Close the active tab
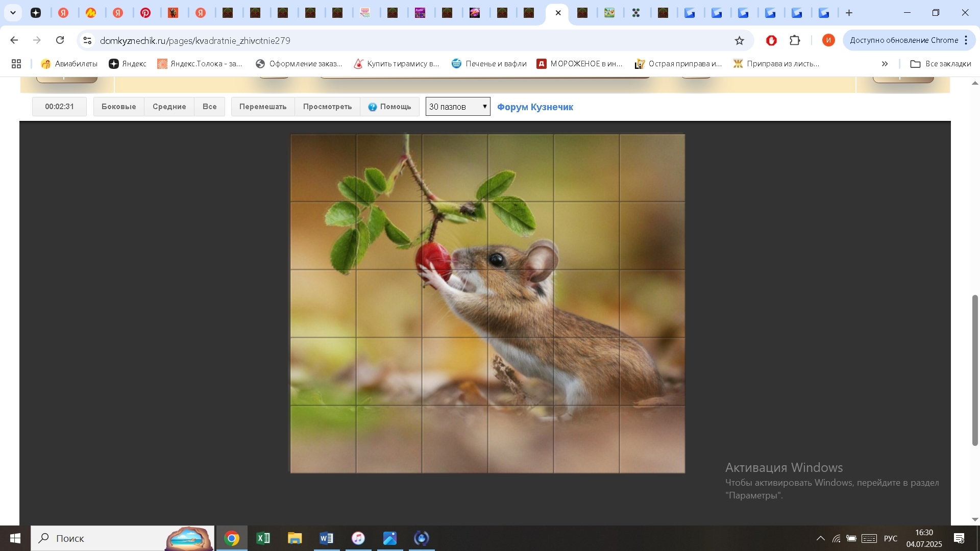The height and width of the screenshot is (551, 980). (x=558, y=13)
